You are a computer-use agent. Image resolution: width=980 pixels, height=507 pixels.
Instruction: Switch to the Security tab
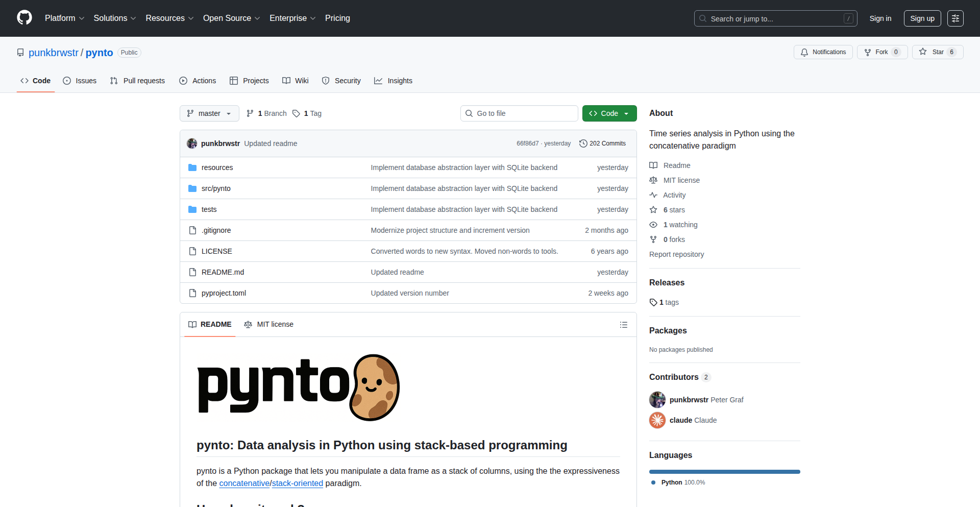[341, 81]
